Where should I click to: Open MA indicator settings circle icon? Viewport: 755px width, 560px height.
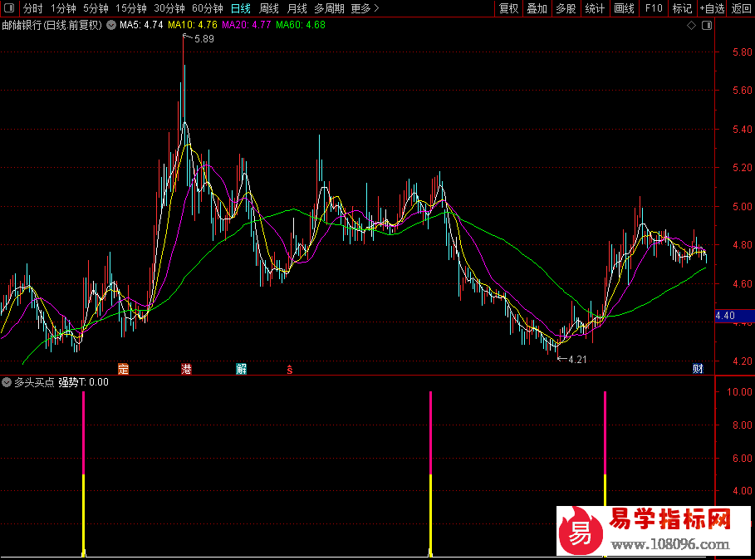coord(111,25)
